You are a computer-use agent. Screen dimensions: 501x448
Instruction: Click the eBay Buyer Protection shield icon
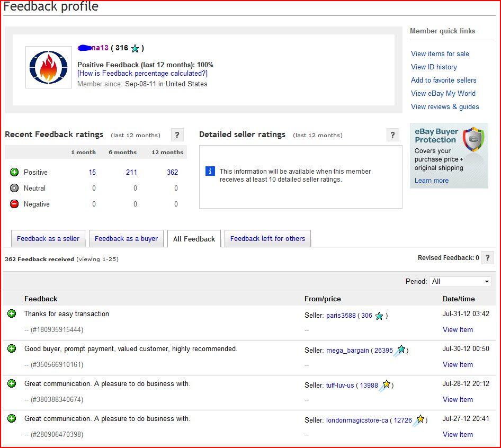pyautogui.click(x=473, y=140)
